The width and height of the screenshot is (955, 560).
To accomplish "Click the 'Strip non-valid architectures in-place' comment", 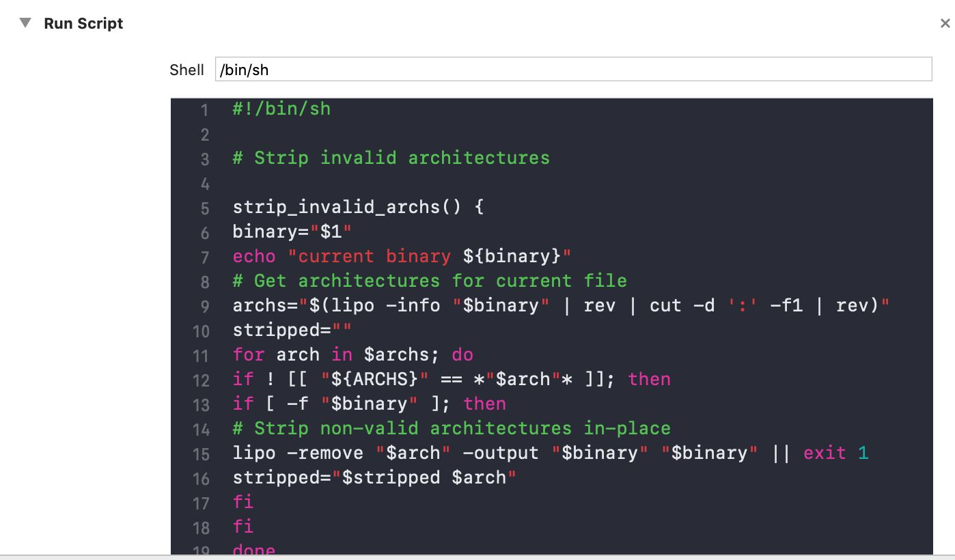I will 451,429.
